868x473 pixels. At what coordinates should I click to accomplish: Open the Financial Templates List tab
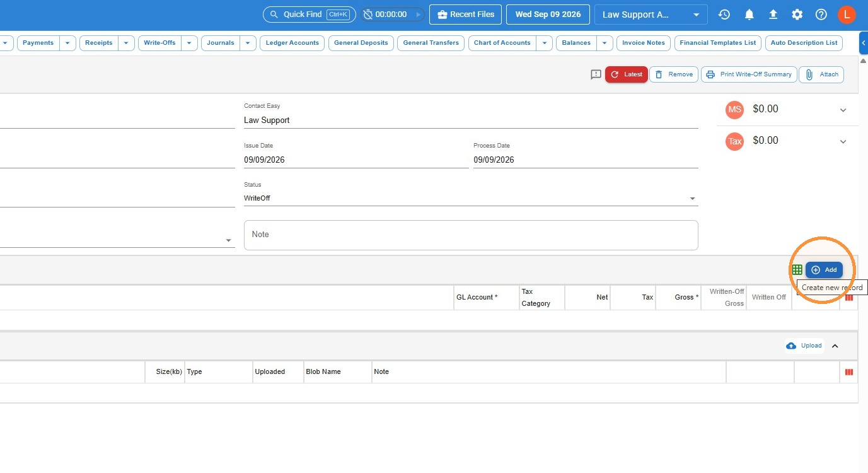click(718, 43)
